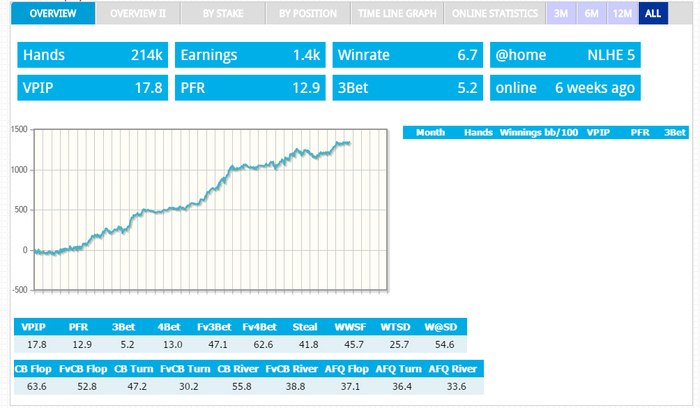Click the PFR 12.9 stat tile
This screenshot has height=408, width=700.
[250, 87]
